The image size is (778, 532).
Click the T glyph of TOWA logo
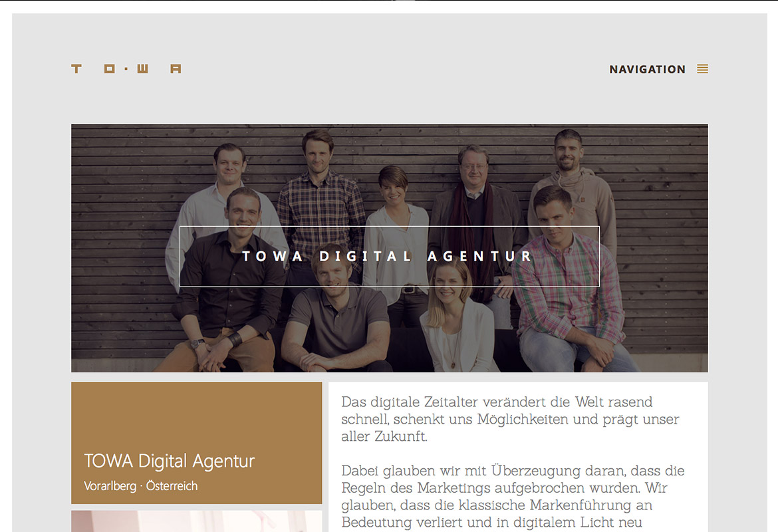click(x=76, y=68)
